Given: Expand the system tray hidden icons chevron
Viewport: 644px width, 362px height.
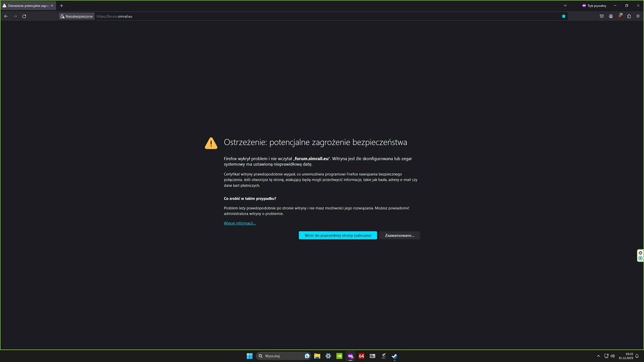Looking at the screenshot, I should [598, 356].
